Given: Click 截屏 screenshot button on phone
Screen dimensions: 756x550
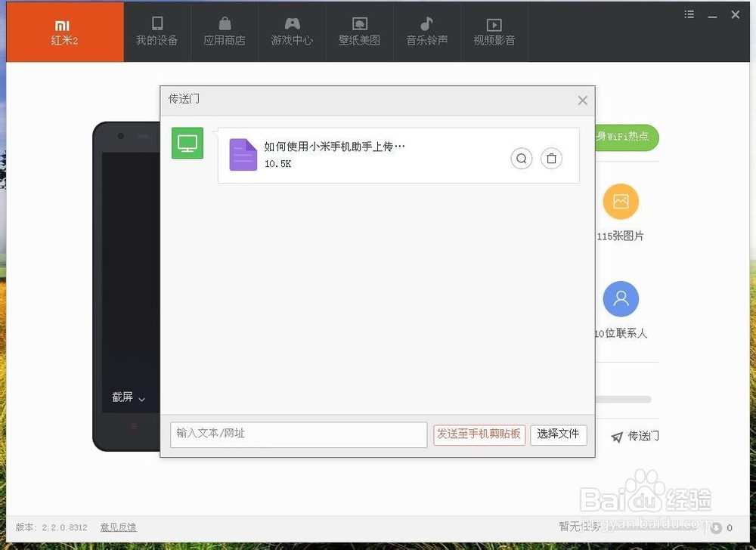Looking at the screenshot, I should (x=122, y=397).
